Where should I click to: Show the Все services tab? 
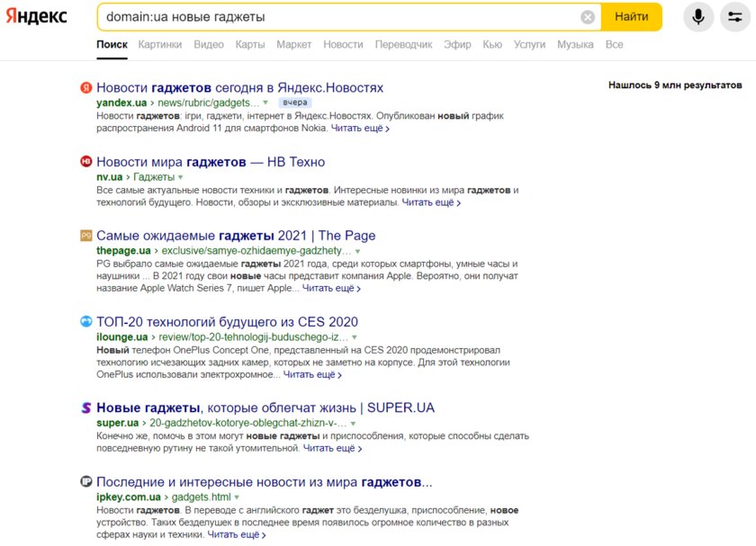[614, 44]
